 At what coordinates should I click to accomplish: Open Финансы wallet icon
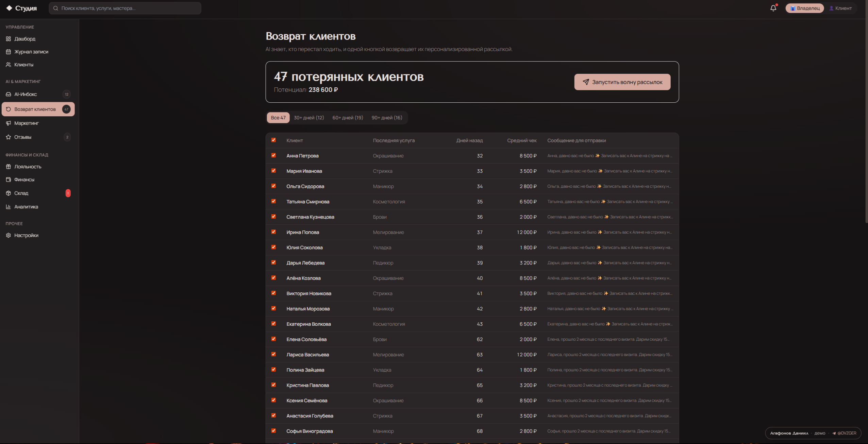click(9, 180)
